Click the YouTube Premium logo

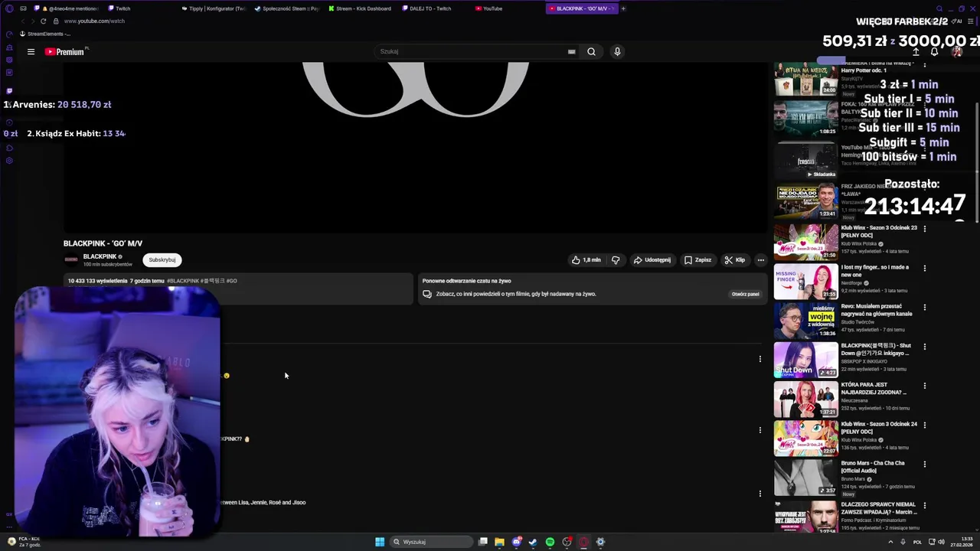tap(66, 51)
